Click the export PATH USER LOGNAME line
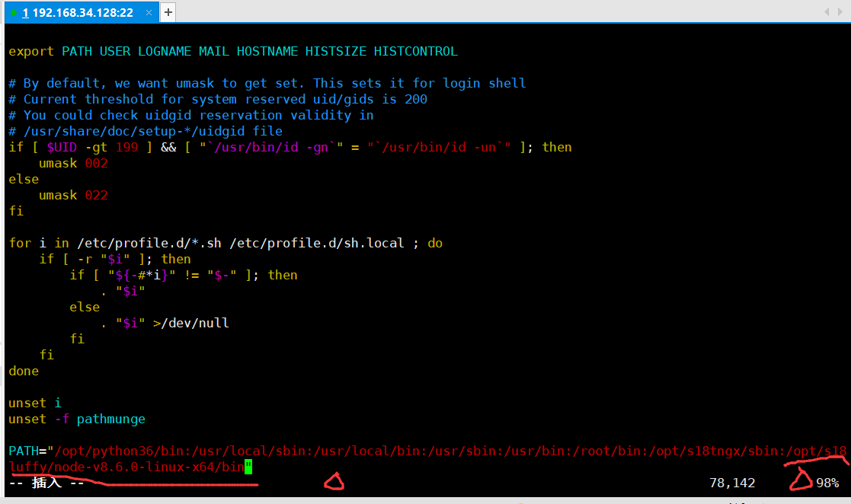 coord(233,52)
